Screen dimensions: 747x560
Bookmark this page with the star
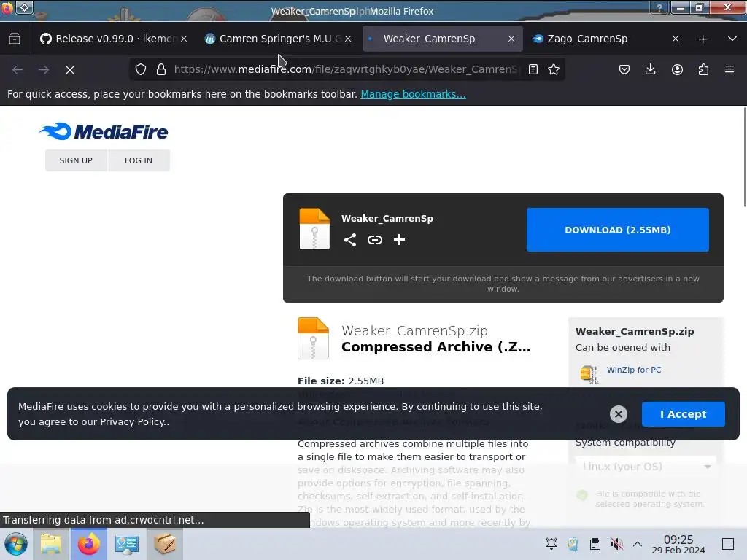coord(554,69)
